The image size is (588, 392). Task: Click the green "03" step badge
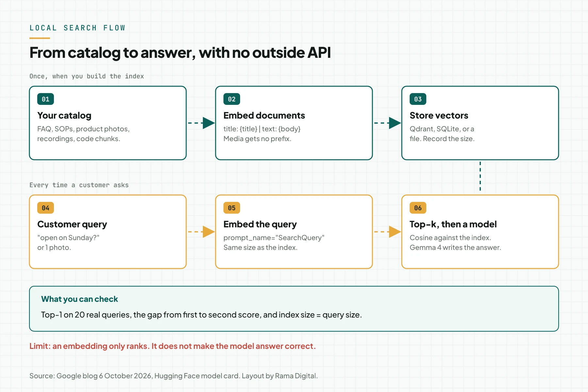coord(418,99)
